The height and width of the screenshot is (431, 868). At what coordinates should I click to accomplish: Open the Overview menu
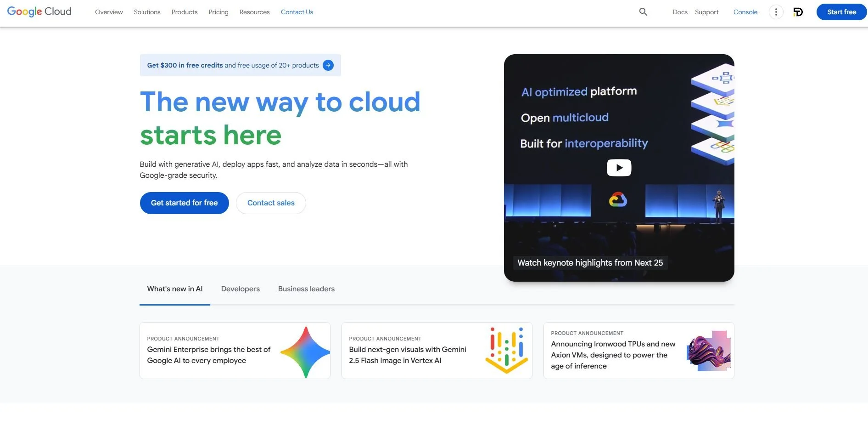(109, 12)
